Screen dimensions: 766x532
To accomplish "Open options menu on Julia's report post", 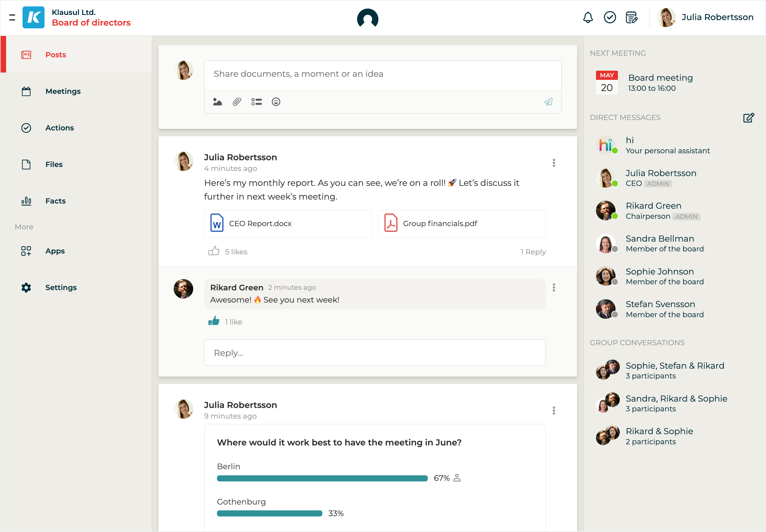I will pyautogui.click(x=553, y=163).
